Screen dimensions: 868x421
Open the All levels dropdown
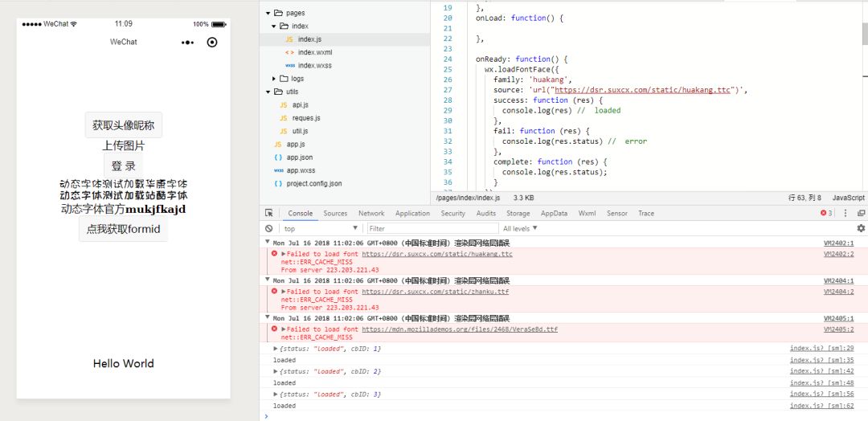pos(520,228)
